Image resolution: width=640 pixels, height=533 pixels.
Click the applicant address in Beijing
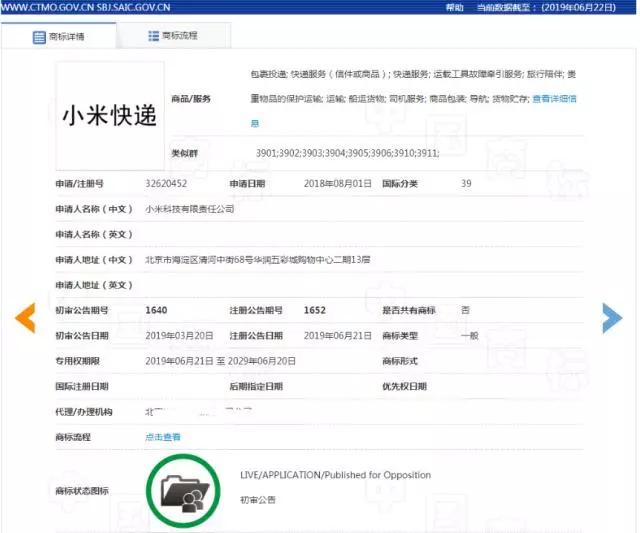(258, 260)
